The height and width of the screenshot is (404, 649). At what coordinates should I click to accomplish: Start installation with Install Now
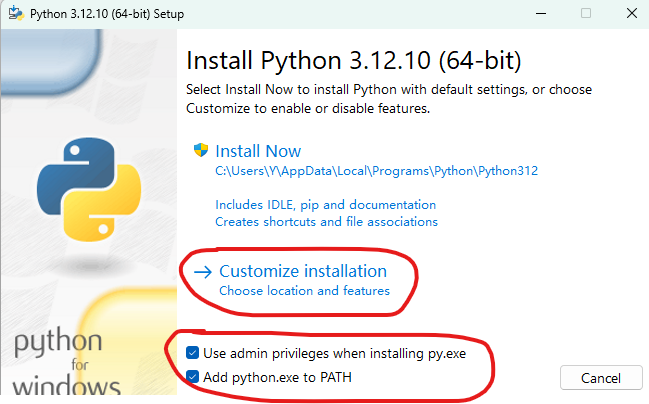258,151
